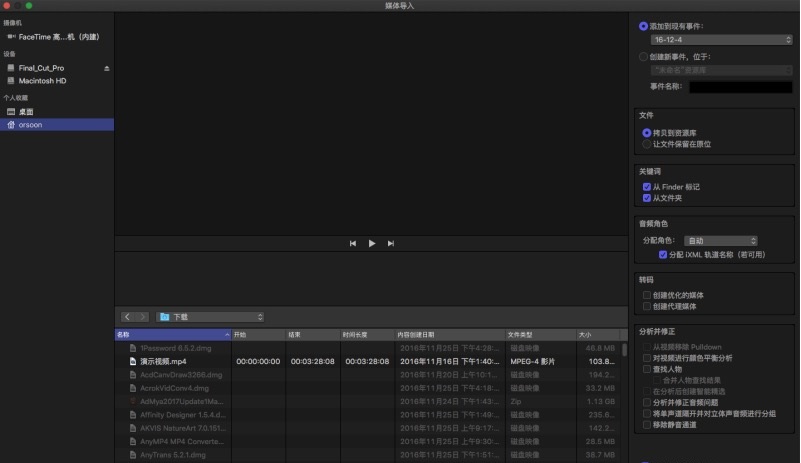Uncheck 从 Finder 标记 keyword checkbox
This screenshot has width=801, height=463.
point(647,186)
